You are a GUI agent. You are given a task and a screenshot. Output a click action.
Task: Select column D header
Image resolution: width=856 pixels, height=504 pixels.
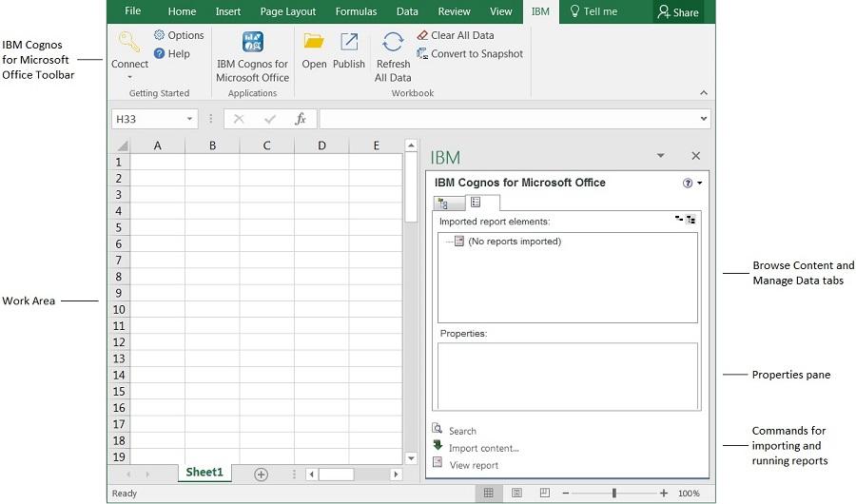pyautogui.click(x=321, y=145)
